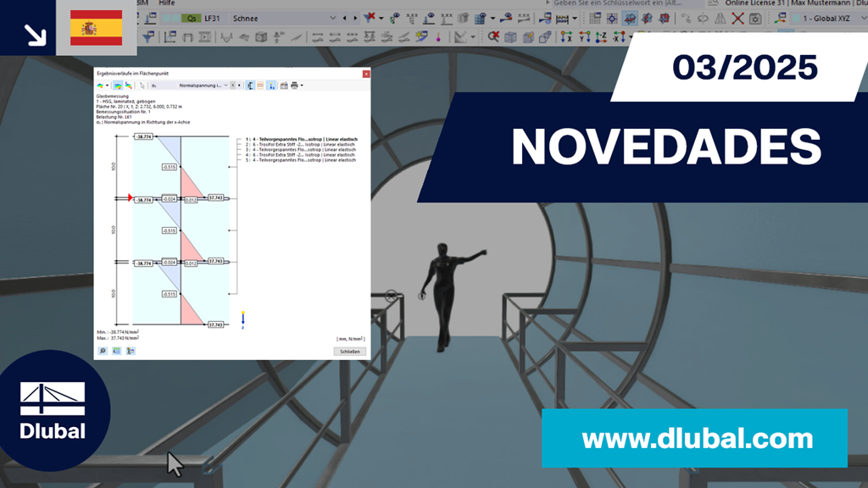Click the film strip animation icon in second toolbar
Screen dimensions: 868x488
[x=205, y=37]
